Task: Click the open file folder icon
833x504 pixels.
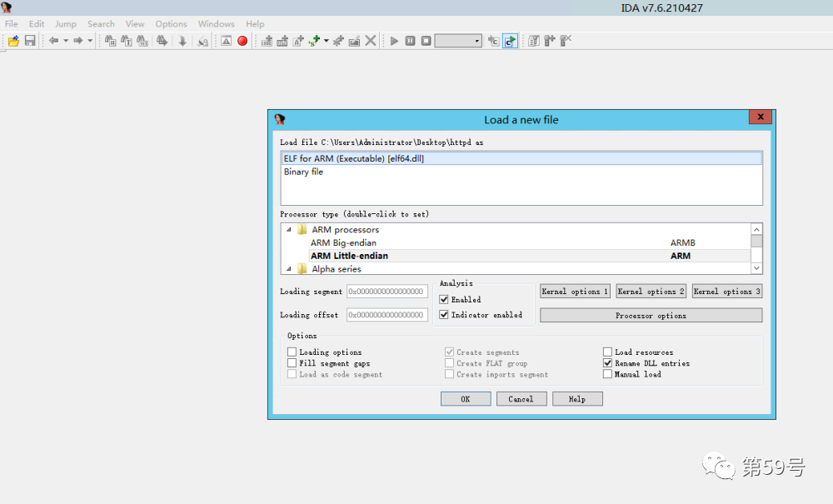Action: point(14,41)
